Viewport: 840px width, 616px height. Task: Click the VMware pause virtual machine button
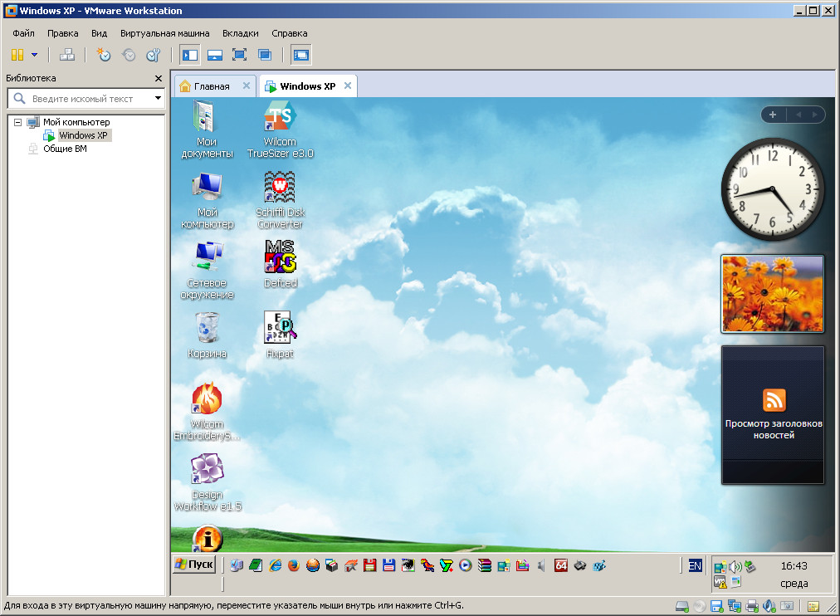pyautogui.click(x=17, y=55)
